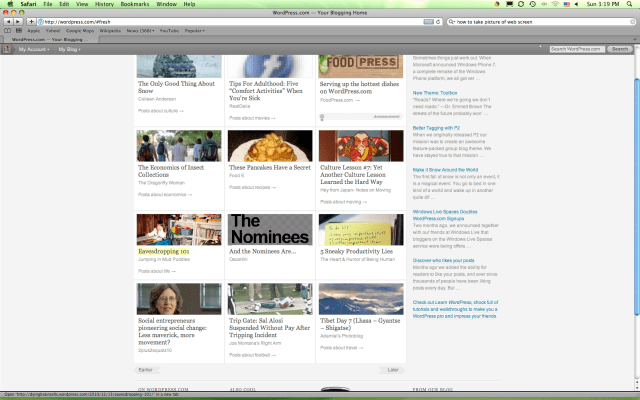Click the Wi-Fi status icon in the menu bar
The width and height of the screenshot is (640, 400).
pos(554,4)
